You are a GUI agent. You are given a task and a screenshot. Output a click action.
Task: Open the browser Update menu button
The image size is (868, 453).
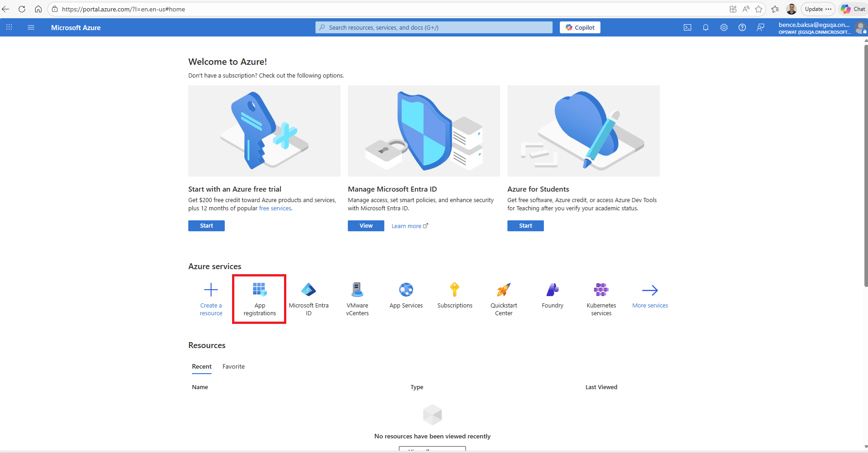[x=818, y=9]
